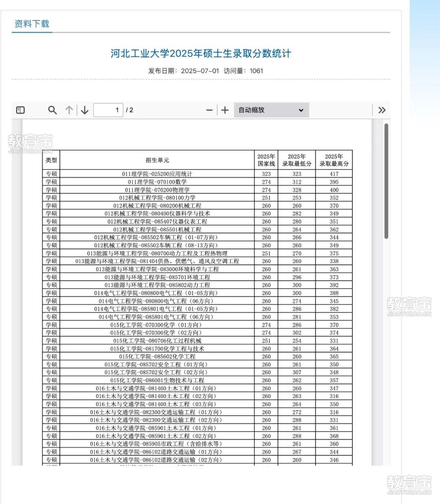Click row 085502车辆工程（01-07方向）
The width and height of the screenshot is (440, 504).
click(x=197, y=237)
